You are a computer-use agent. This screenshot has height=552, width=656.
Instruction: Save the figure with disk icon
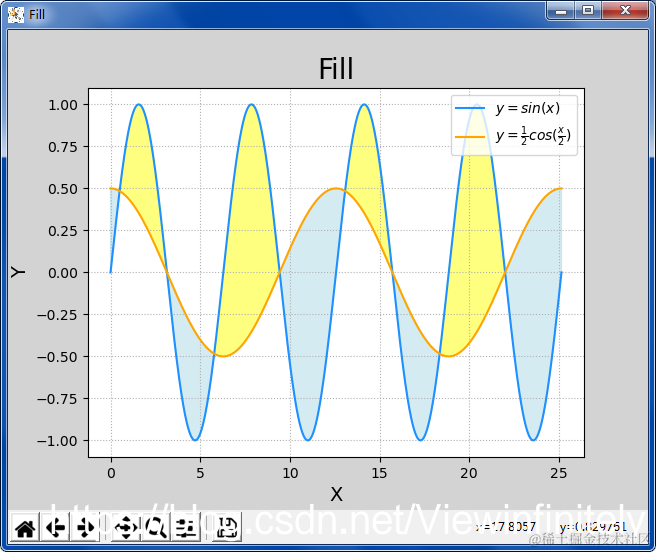point(227,528)
